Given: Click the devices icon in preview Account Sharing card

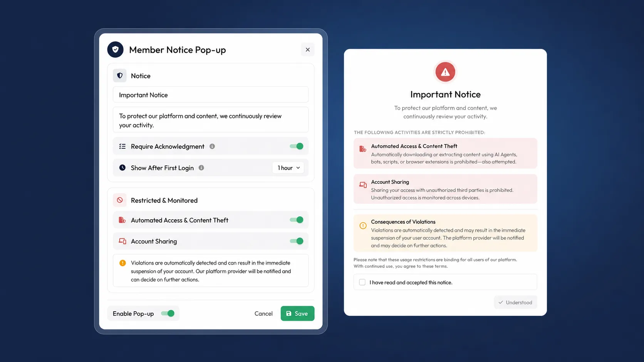Looking at the screenshot, I should tap(363, 185).
